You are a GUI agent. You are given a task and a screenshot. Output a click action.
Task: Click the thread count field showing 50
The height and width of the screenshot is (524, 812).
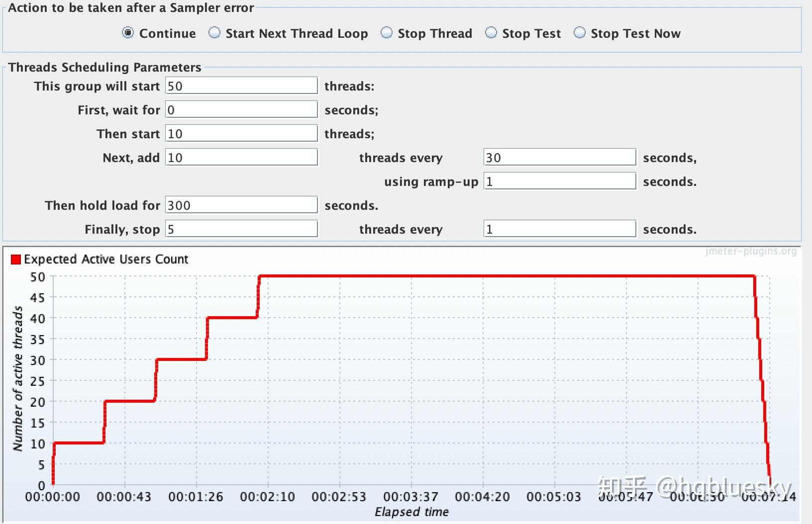241,86
